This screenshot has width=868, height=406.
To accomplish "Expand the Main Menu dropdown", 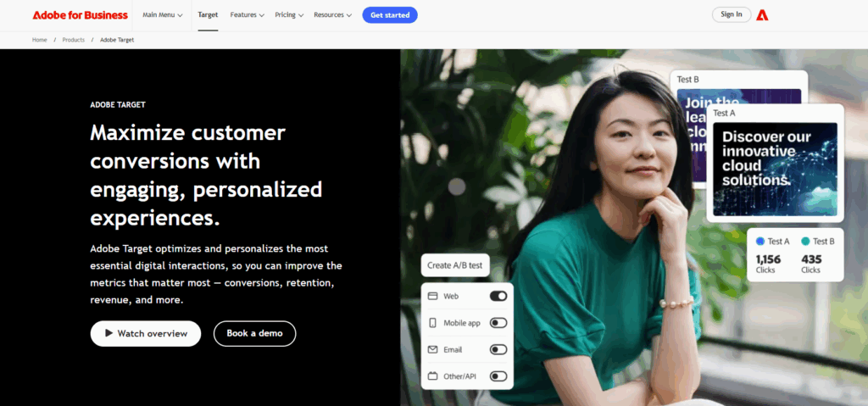I will 163,15.
